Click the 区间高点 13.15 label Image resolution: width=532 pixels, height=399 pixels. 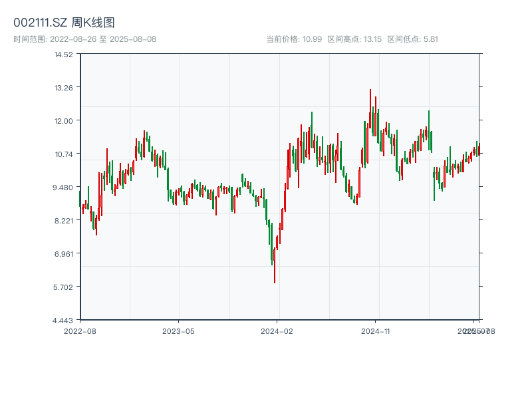tap(354, 39)
